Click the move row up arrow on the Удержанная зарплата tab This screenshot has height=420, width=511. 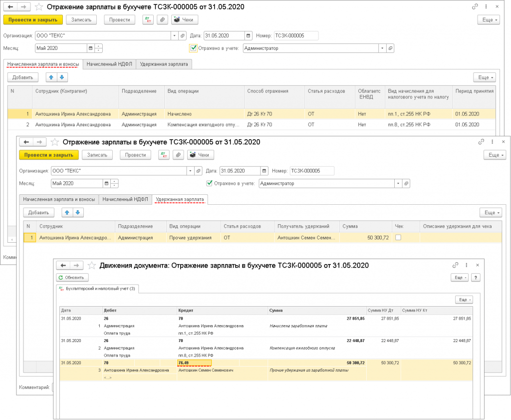click(66, 212)
